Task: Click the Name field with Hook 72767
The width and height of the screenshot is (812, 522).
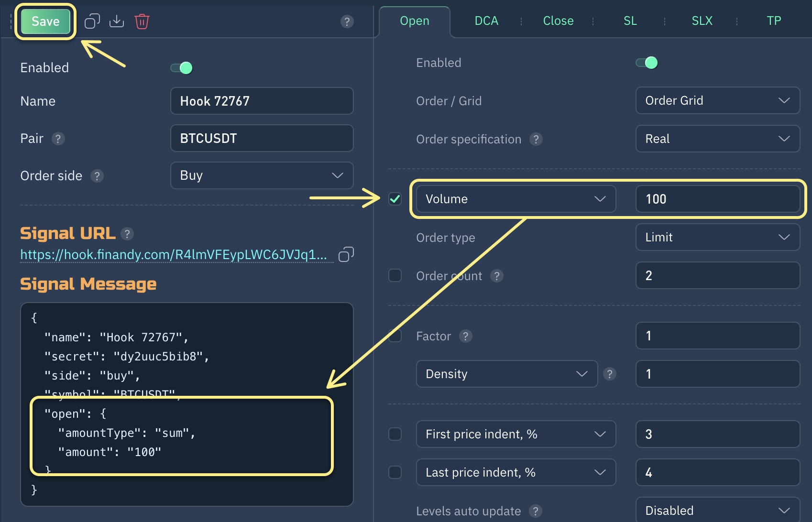Action: click(262, 101)
